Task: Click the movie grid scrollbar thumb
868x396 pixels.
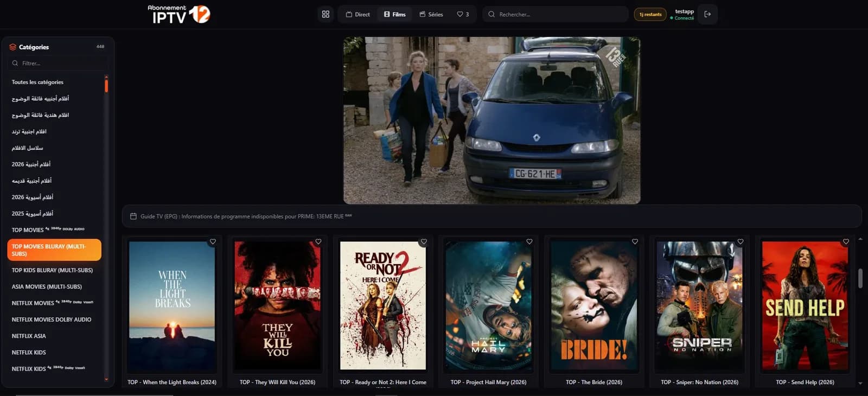Action: (x=860, y=278)
